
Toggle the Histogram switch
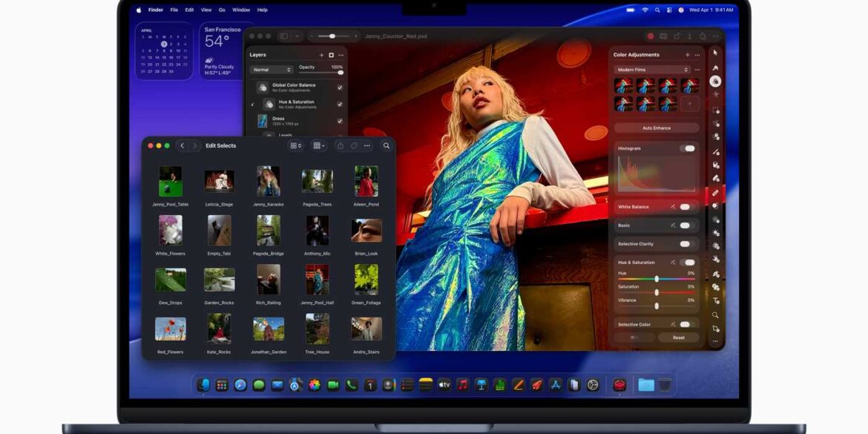point(689,148)
